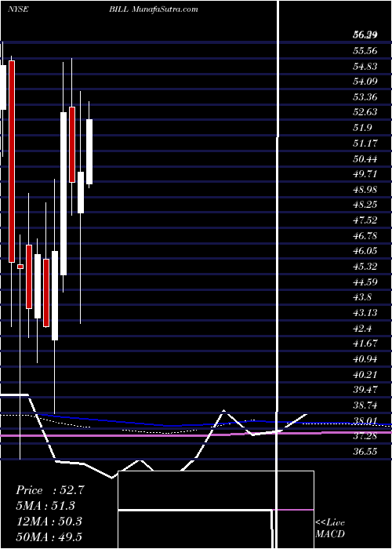Select the 40.94 price axis label

point(365,359)
